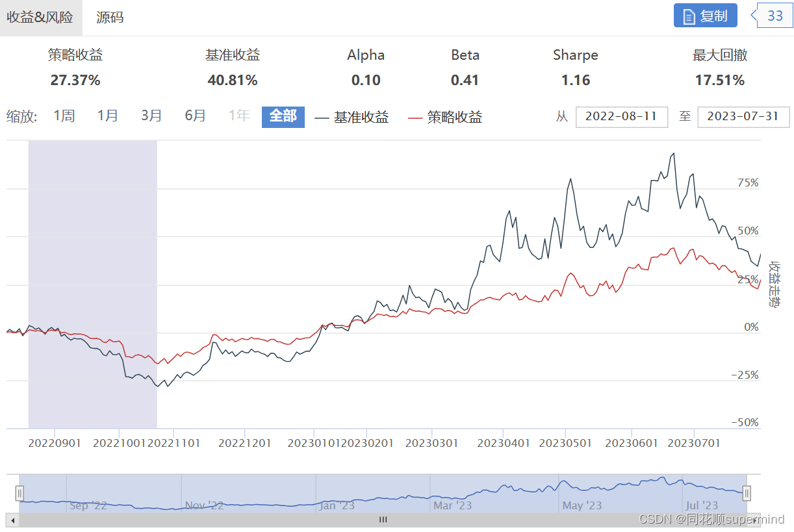Click the scrollbar left arrow
Screen dimensions: 794x532
pos(12,520)
